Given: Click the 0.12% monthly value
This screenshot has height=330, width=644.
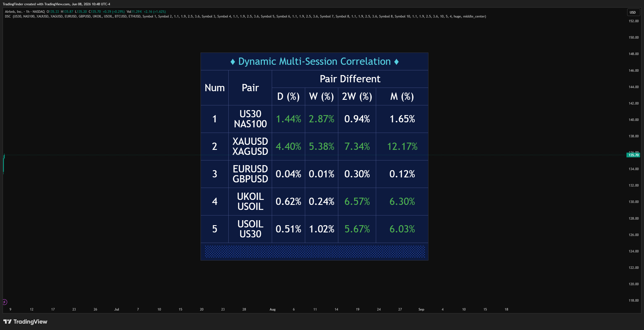Looking at the screenshot, I should tap(402, 174).
